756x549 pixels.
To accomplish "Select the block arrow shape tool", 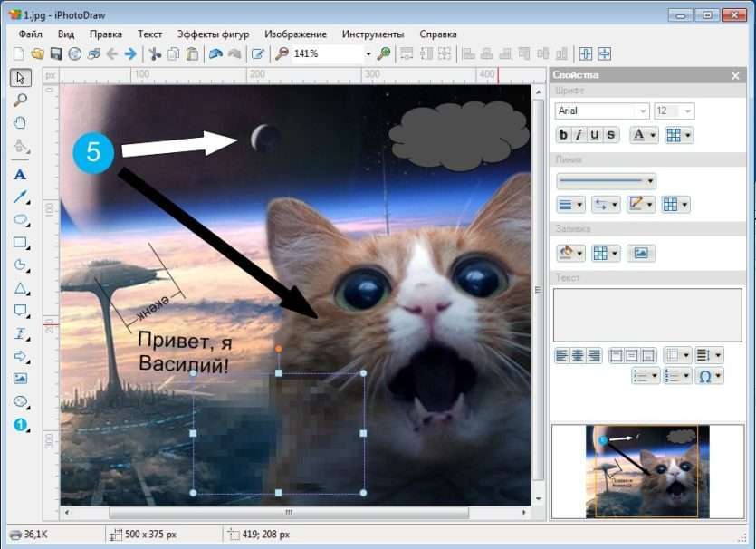I will click(20, 356).
